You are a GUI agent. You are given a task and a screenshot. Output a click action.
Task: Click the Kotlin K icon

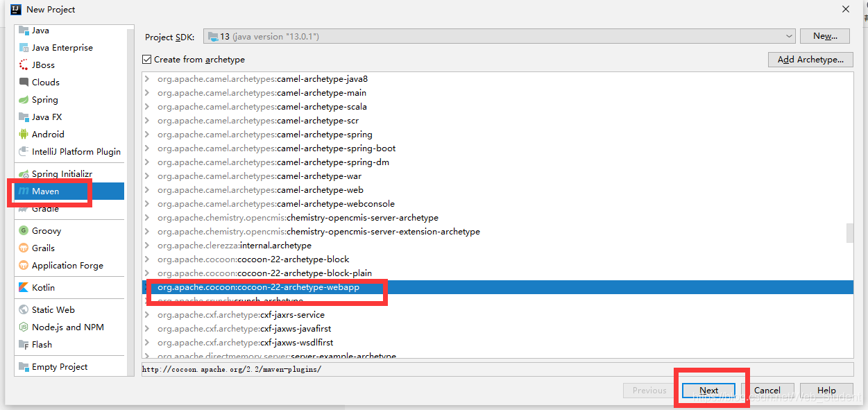24,288
